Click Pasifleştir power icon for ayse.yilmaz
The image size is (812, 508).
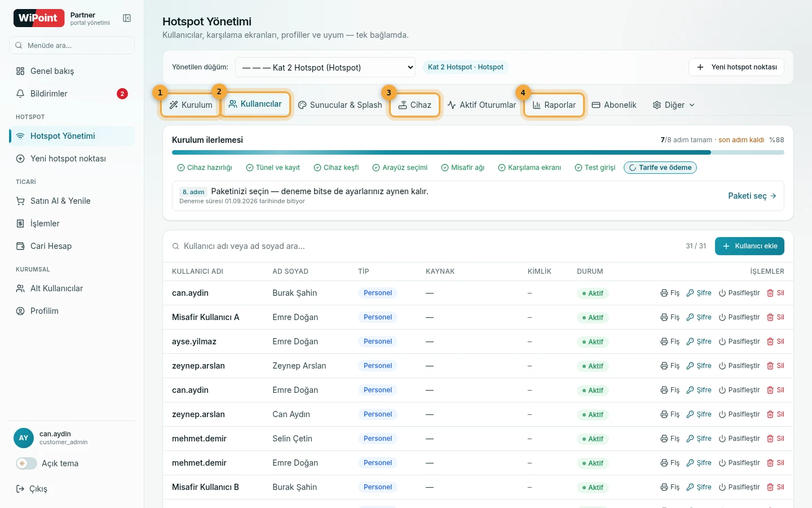[722, 341]
